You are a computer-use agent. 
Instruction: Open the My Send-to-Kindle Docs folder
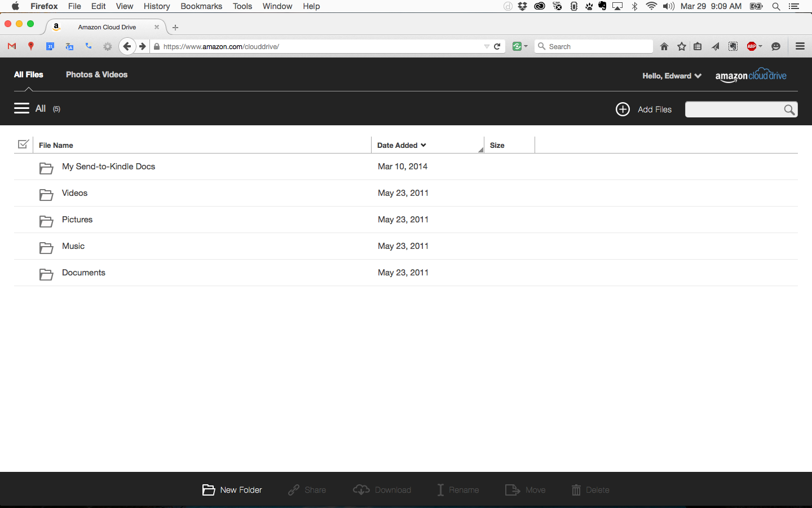click(108, 167)
